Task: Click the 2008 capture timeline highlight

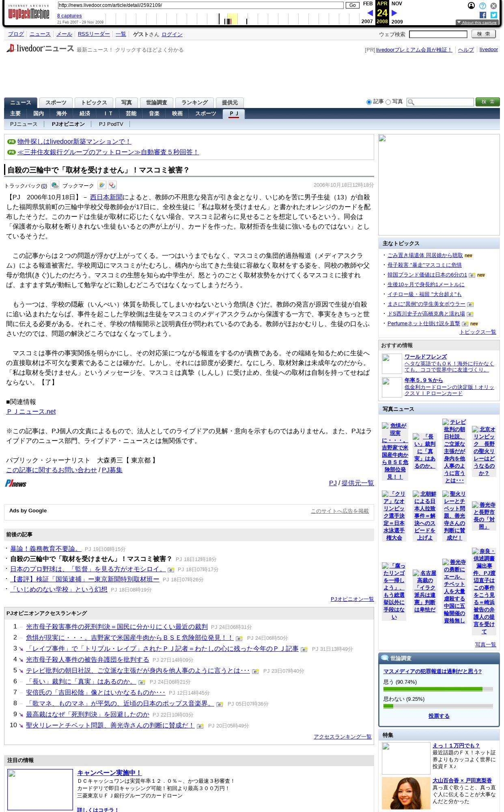Action: [232, 19]
